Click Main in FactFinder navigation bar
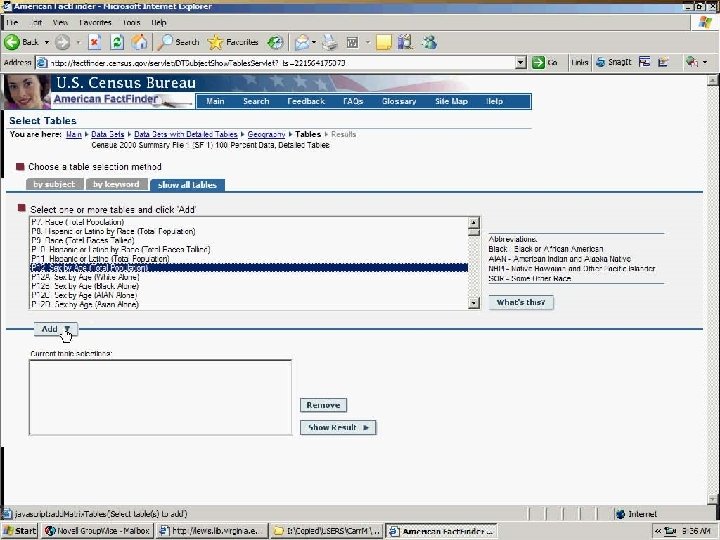 215,101
